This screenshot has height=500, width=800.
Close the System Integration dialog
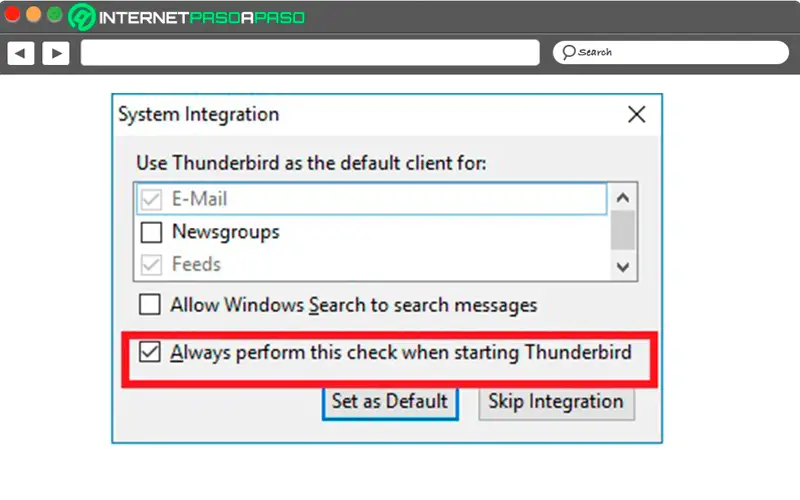[x=636, y=114]
